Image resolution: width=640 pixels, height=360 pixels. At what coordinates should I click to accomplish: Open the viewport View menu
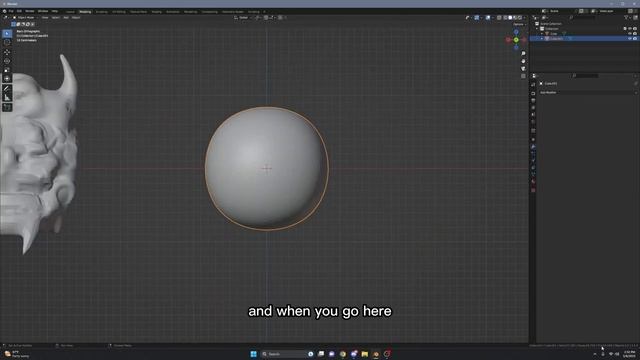click(x=45, y=18)
